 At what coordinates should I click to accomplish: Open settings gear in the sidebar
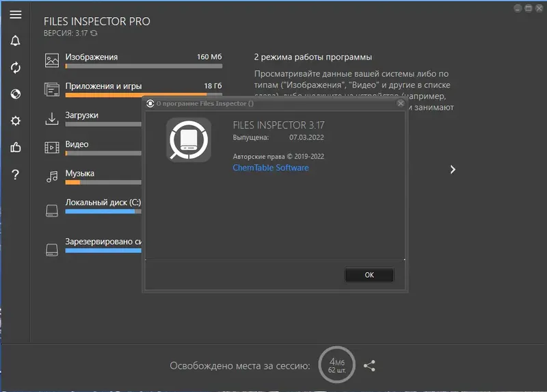[x=15, y=121]
